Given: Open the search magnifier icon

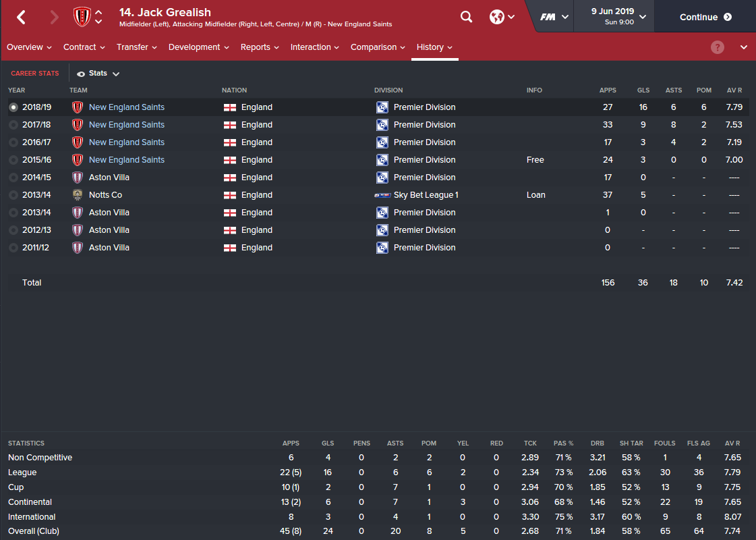Looking at the screenshot, I should tap(466, 17).
